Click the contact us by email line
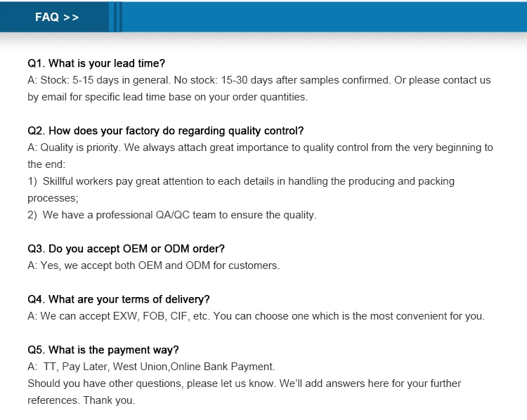The image size is (527, 420). (167, 97)
